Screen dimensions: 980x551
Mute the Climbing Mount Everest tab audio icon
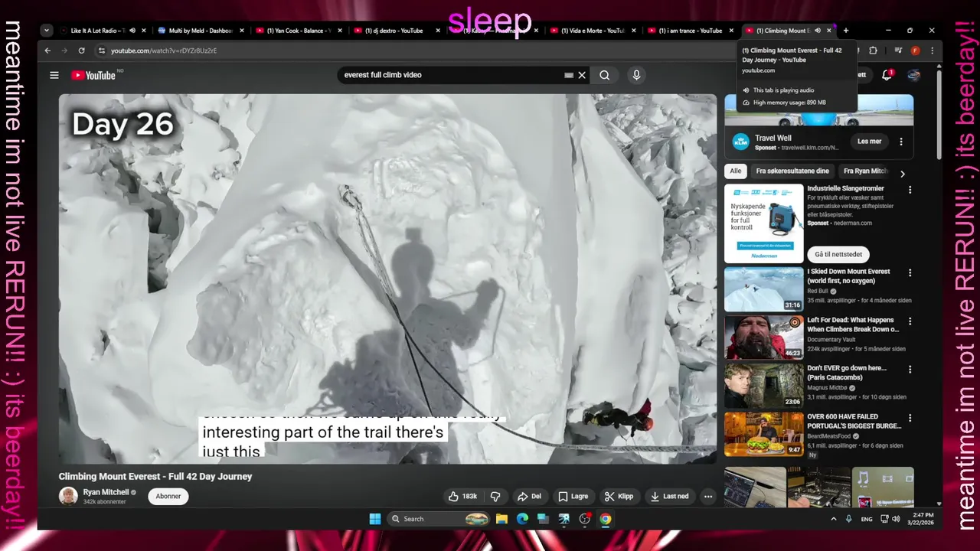817,31
